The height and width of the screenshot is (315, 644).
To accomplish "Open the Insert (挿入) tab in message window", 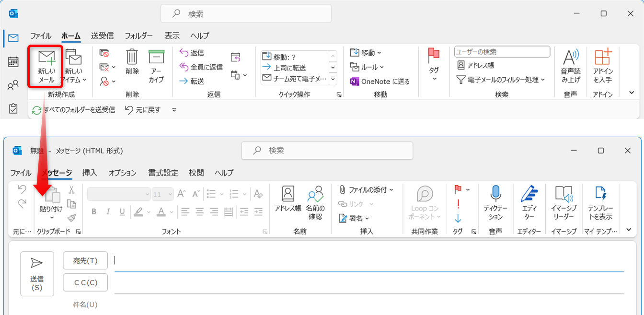I will [90, 173].
